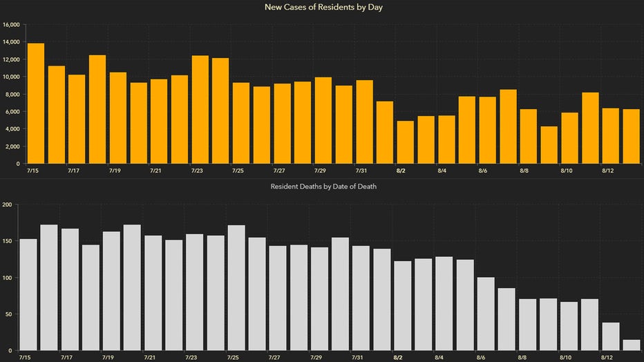The image size is (644, 362).
Task: Click the 200 y-axis label on deaths chart
Action: tap(8, 204)
